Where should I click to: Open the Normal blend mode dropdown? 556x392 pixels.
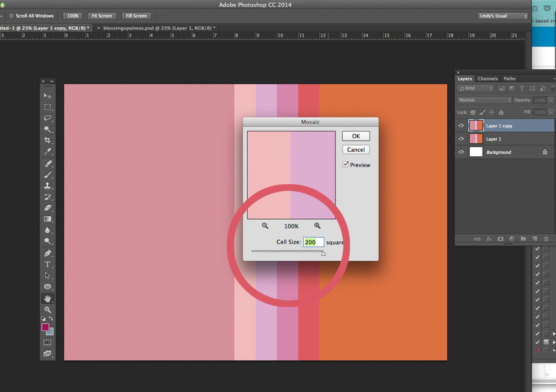point(485,100)
